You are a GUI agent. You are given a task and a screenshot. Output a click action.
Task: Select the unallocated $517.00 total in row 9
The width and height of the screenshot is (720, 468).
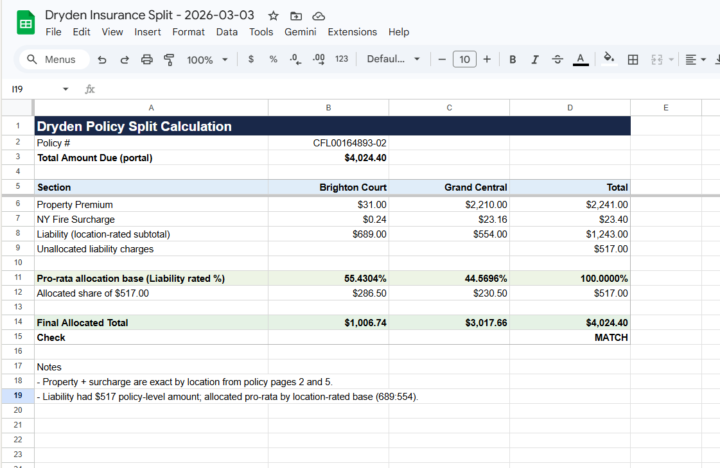570,249
